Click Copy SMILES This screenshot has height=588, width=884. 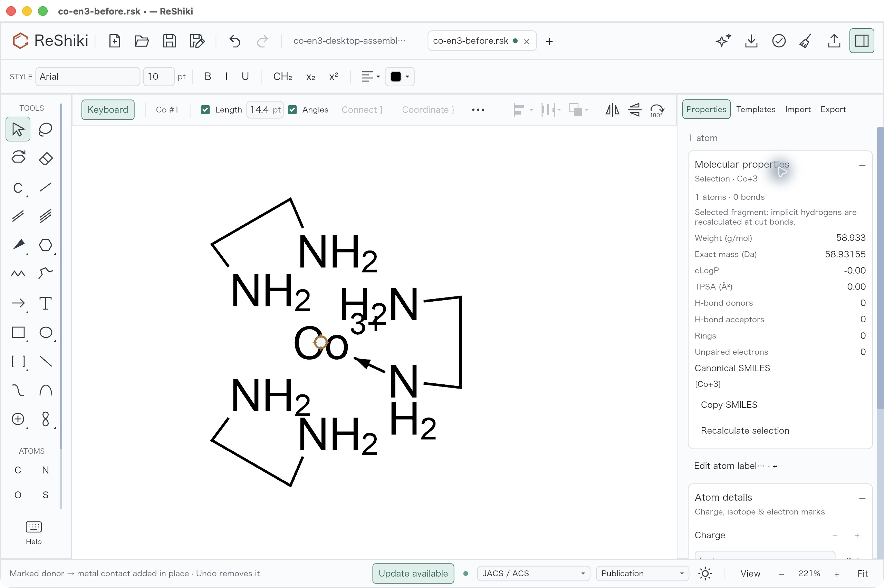point(729,405)
